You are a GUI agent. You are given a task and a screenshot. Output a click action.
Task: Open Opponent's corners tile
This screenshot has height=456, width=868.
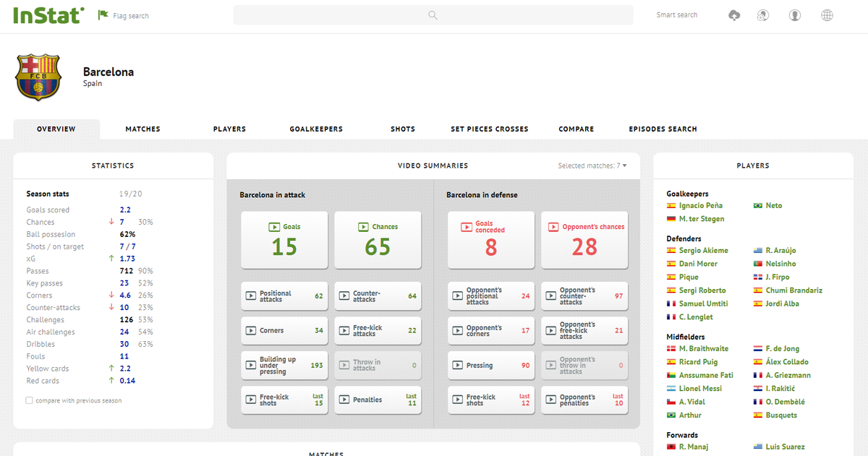[x=491, y=331]
